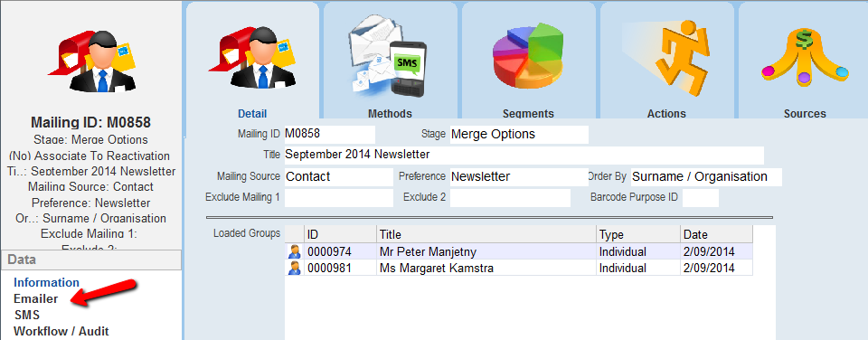Select the row titled Mr Peter Manjetny
868x340 pixels.
pos(519,252)
